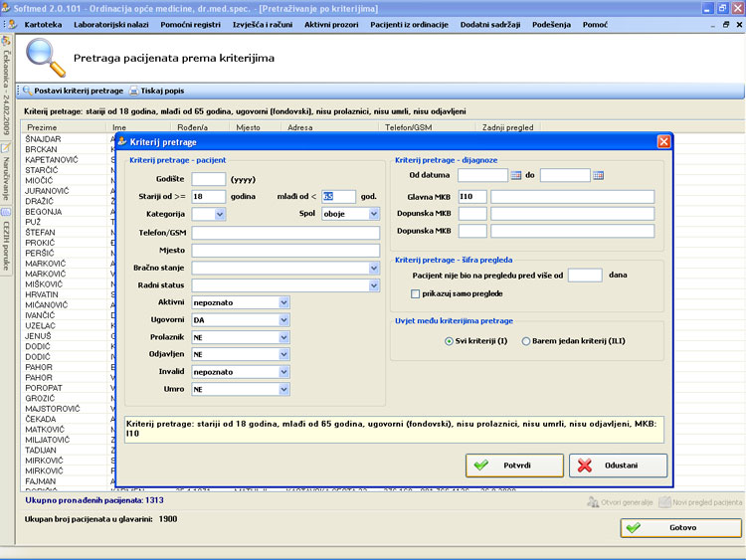Select 'Barem jedan kriterij (ILI)' radio option
The image size is (746, 560).
526,341
